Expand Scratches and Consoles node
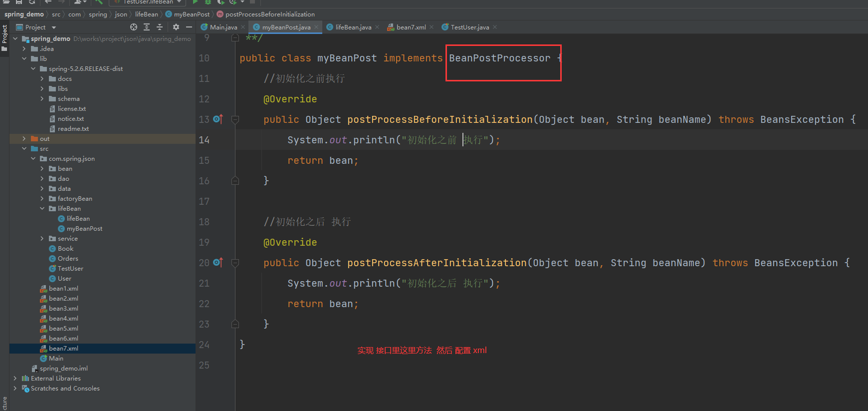The width and height of the screenshot is (868, 411). tap(15, 388)
